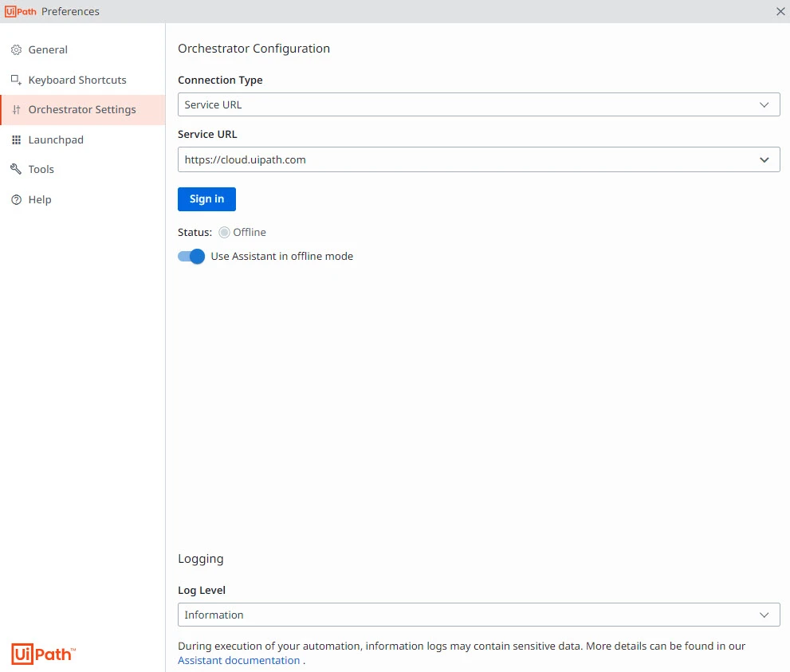Click the Service URL field label
This screenshot has height=672, width=790.
tap(207, 135)
